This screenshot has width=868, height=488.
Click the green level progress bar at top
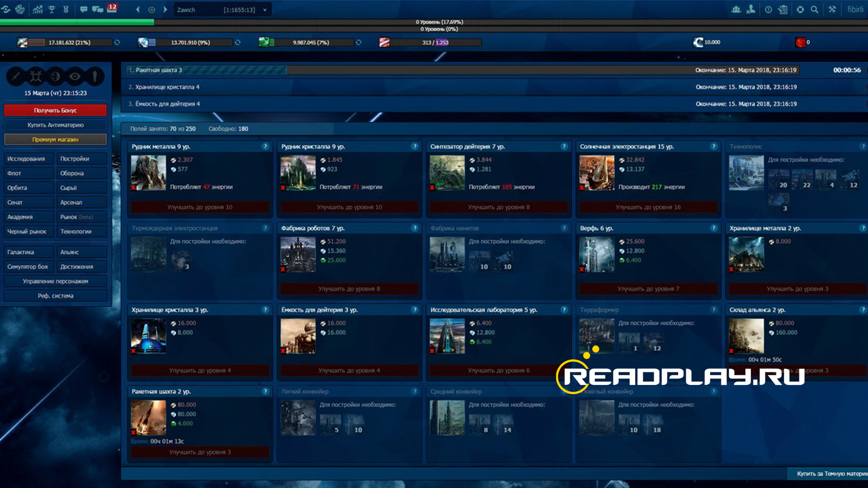(77, 22)
